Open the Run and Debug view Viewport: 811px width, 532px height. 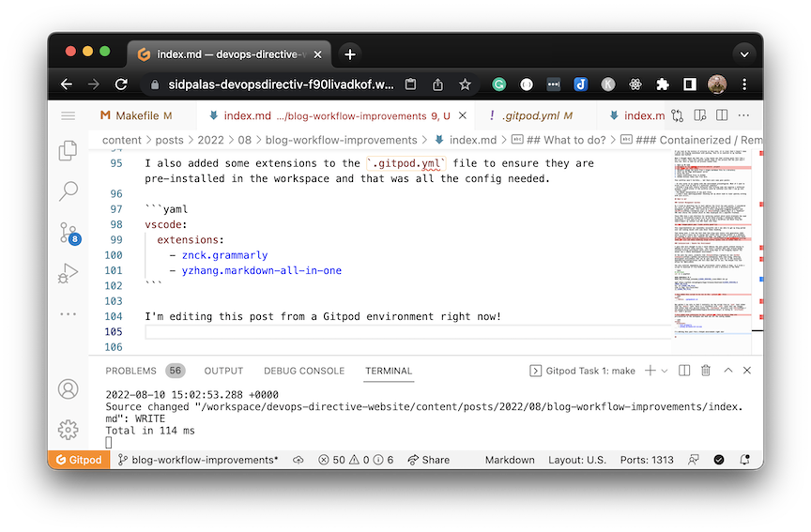click(x=68, y=273)
